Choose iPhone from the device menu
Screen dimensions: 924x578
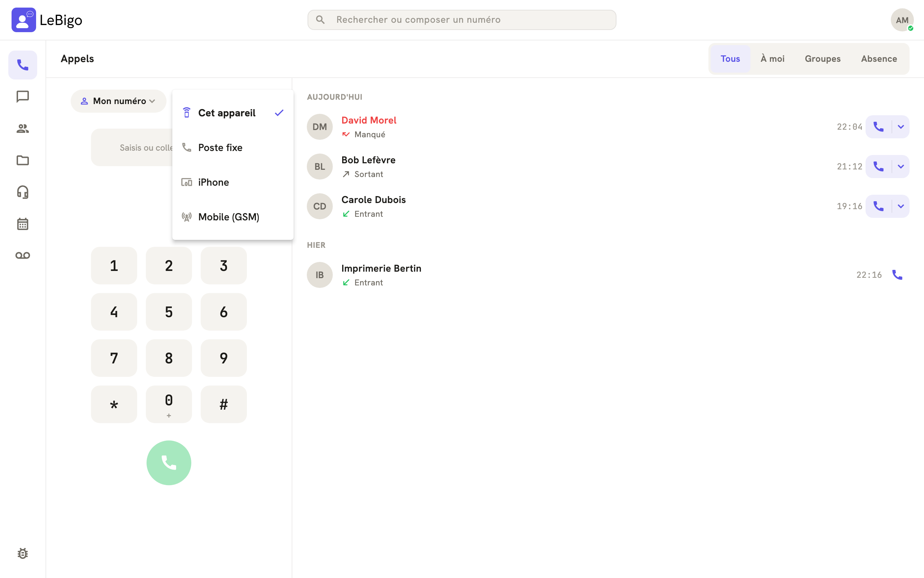pos(232,182)
